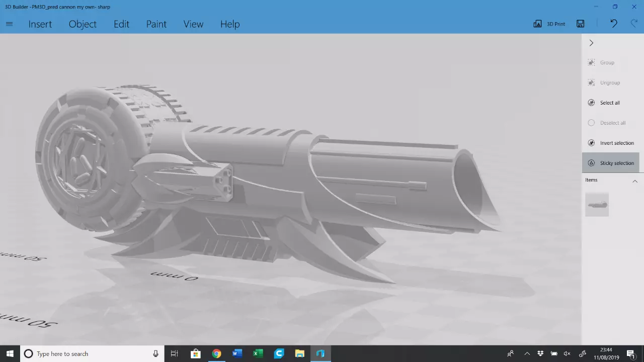This screenshot has width=644, height=362.
Task: Open the clock and date flyout
Action: 606,353
